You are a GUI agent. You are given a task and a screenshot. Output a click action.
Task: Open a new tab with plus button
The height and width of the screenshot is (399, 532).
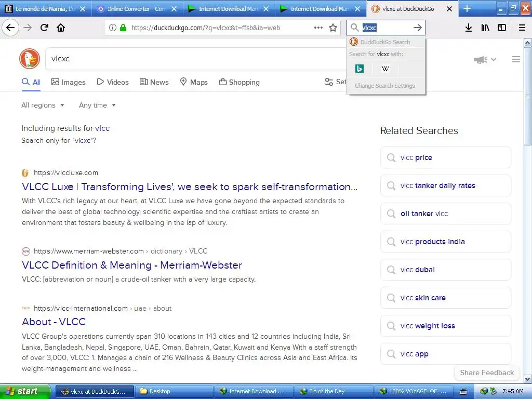[467, 8]
